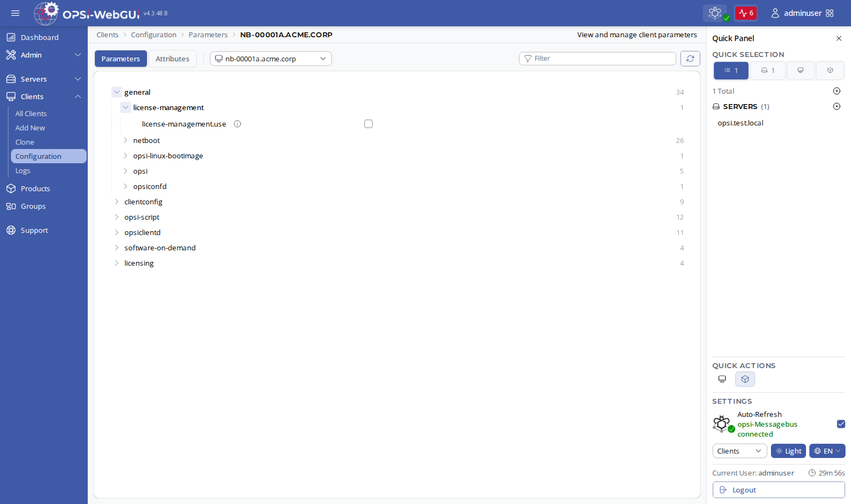851x504 pixels.
Task: Toggle the Auto-Refresh checkbox
Action: pyautogui.click(x=841, y=424)
